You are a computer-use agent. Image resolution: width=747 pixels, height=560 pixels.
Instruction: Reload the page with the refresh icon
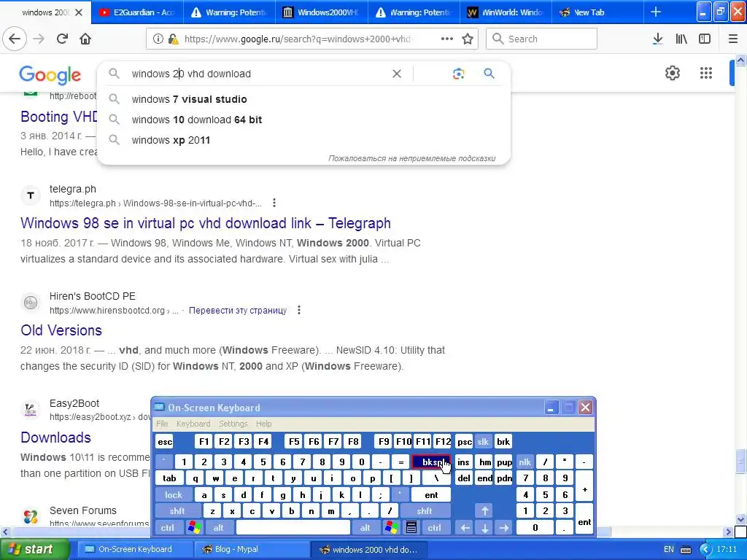tap(62, 39)
